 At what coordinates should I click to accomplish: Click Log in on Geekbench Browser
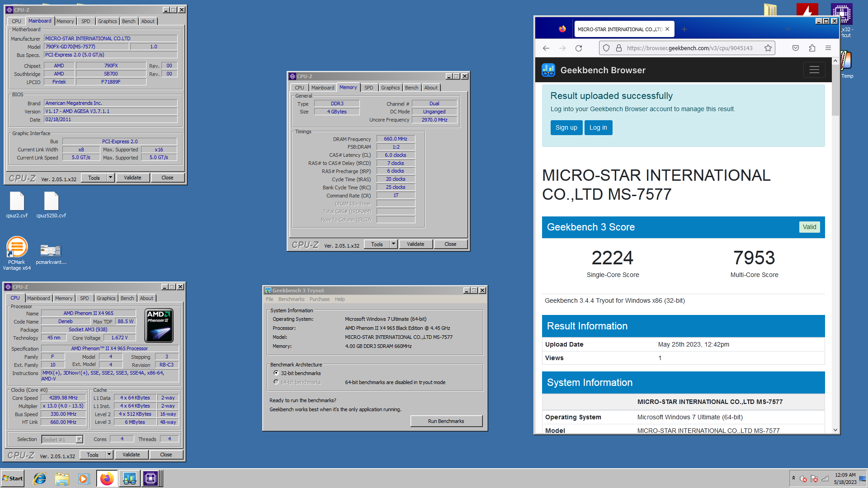pyautogui.click(x=598, y=127)
